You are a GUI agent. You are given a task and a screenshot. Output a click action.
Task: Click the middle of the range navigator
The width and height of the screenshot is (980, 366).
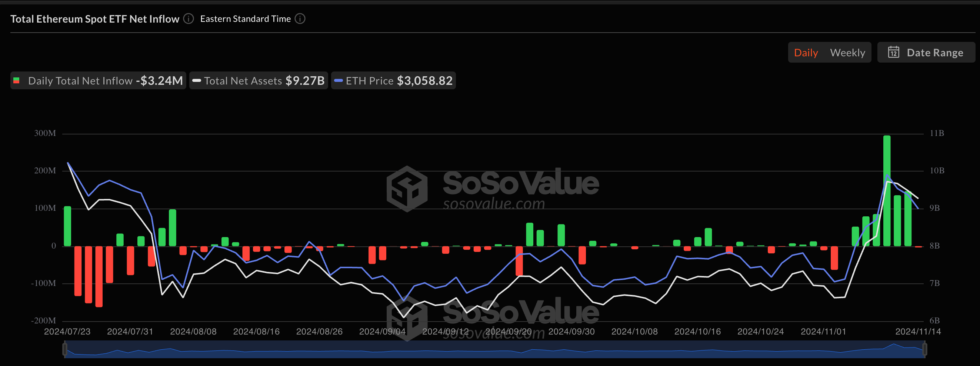click(494, 349)
